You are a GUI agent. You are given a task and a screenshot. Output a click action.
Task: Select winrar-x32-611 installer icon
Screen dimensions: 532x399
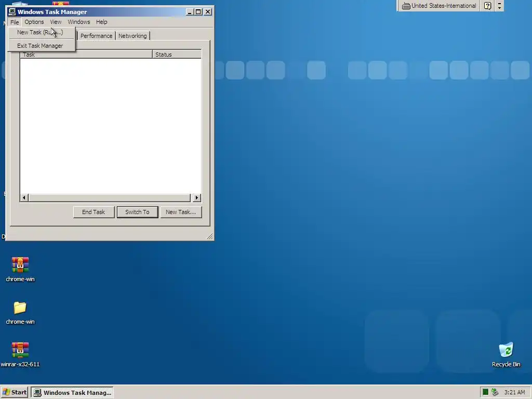(x=20, y=350)
